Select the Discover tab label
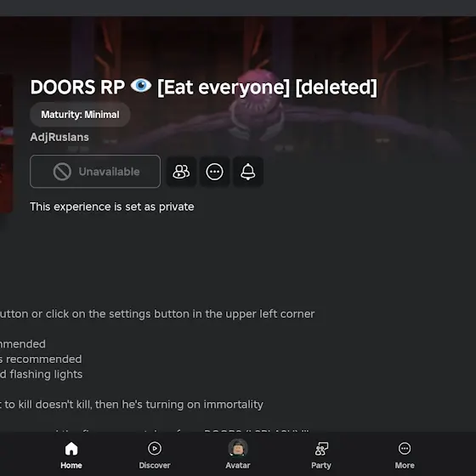This screenshot has height=476, width=476. [155, 465]
